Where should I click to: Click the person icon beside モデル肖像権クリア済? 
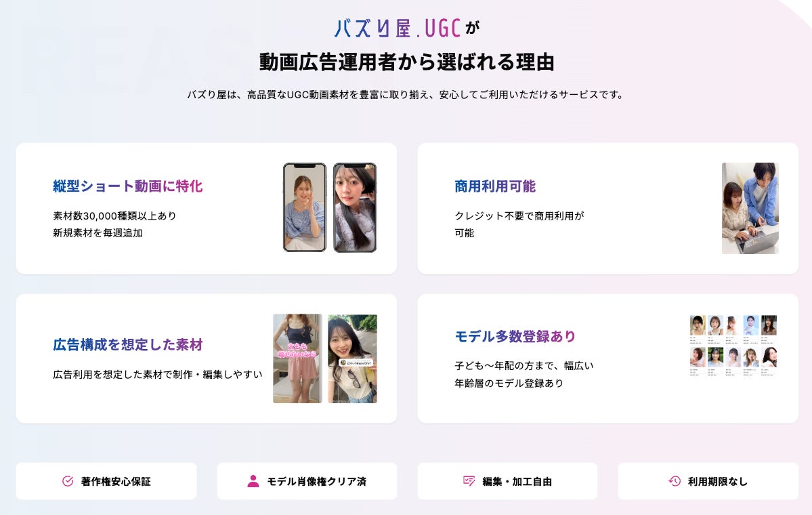(x=253, y=481)
